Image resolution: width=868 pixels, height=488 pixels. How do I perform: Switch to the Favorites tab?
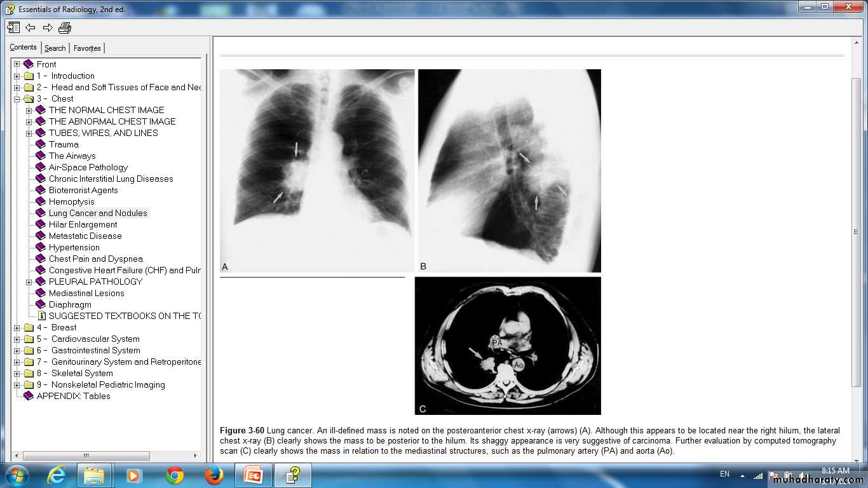click(x=87, y=48)
